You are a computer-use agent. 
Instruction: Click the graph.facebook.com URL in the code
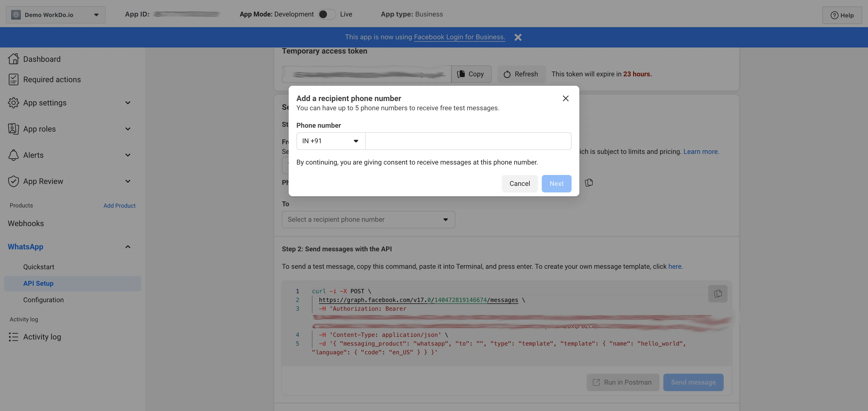pos(418,300)
